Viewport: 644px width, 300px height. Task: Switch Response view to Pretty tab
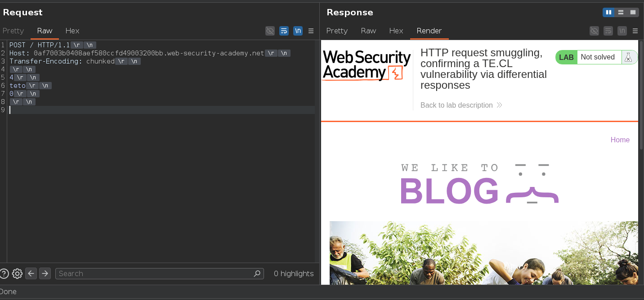(337, 31)
